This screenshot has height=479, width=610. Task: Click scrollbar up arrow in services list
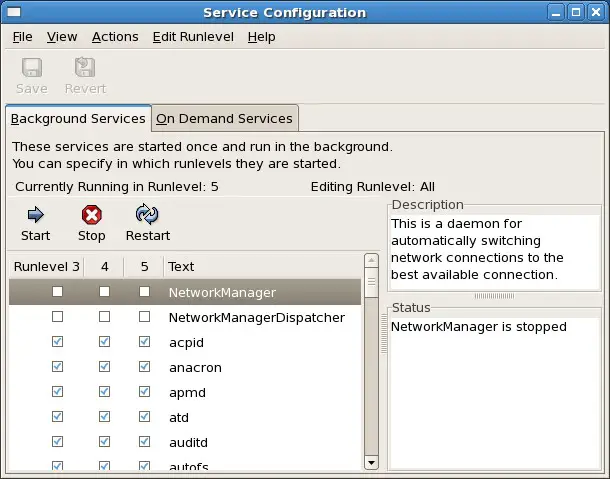click(371, 260)
